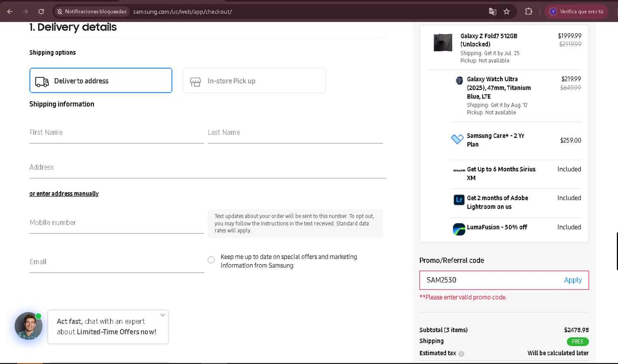
Task: Click the SiriusXM offer logo
Action: coord(459,170)
